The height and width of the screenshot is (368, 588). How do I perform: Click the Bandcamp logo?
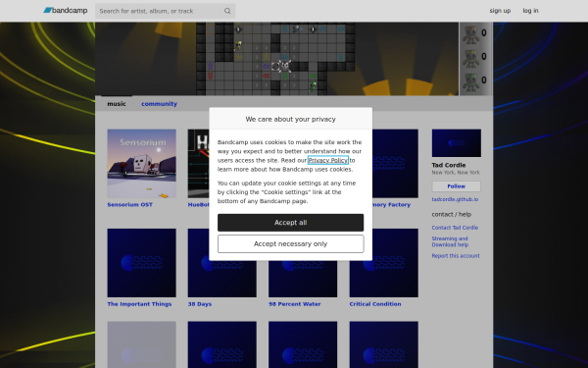coord(66,11)
